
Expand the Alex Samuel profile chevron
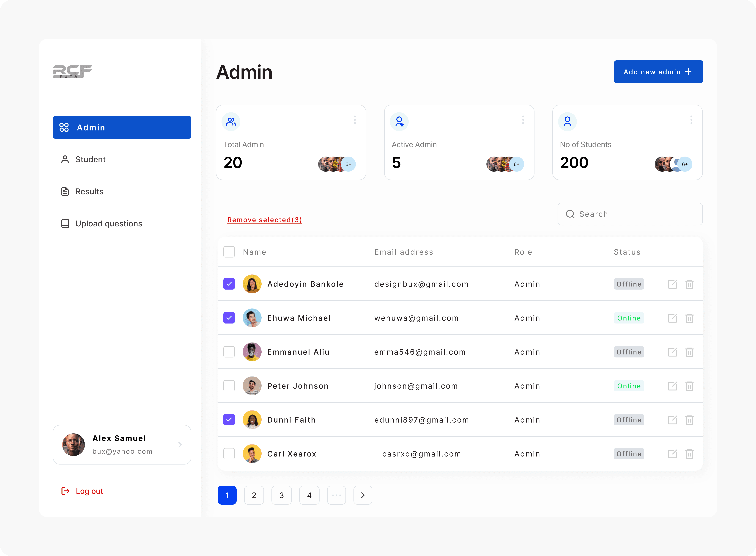click(180, 445)
